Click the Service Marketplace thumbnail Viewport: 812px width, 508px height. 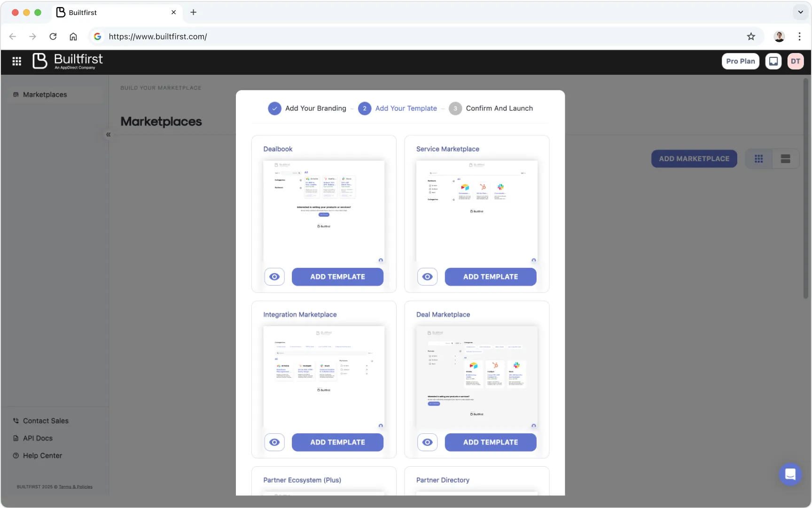coord(476,211)
